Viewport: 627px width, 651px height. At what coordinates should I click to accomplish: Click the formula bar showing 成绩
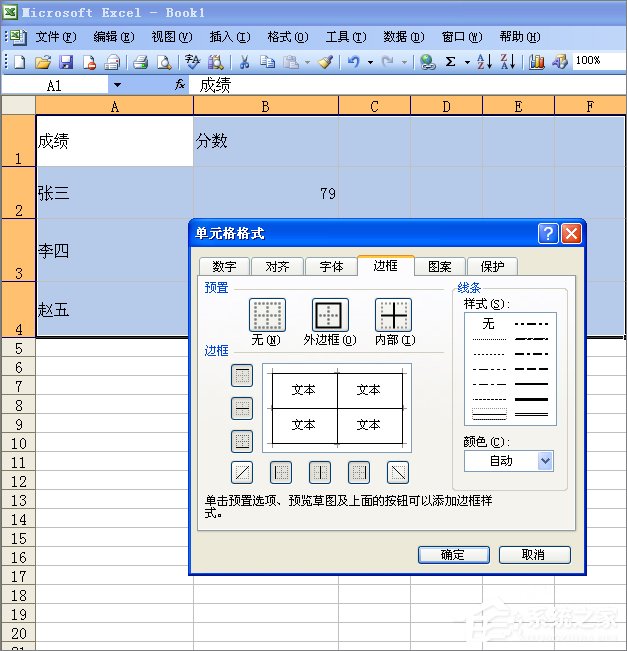point(400,86)
